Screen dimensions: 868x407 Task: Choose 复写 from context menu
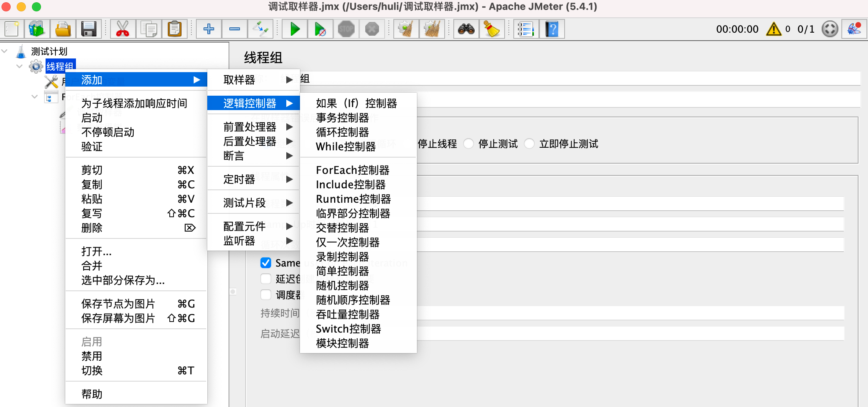tap(136, 213)
